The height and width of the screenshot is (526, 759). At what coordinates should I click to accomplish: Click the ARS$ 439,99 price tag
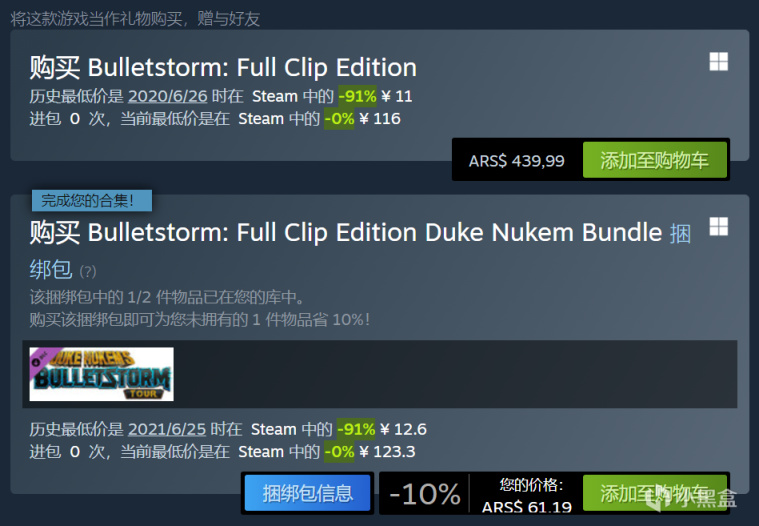516,160
